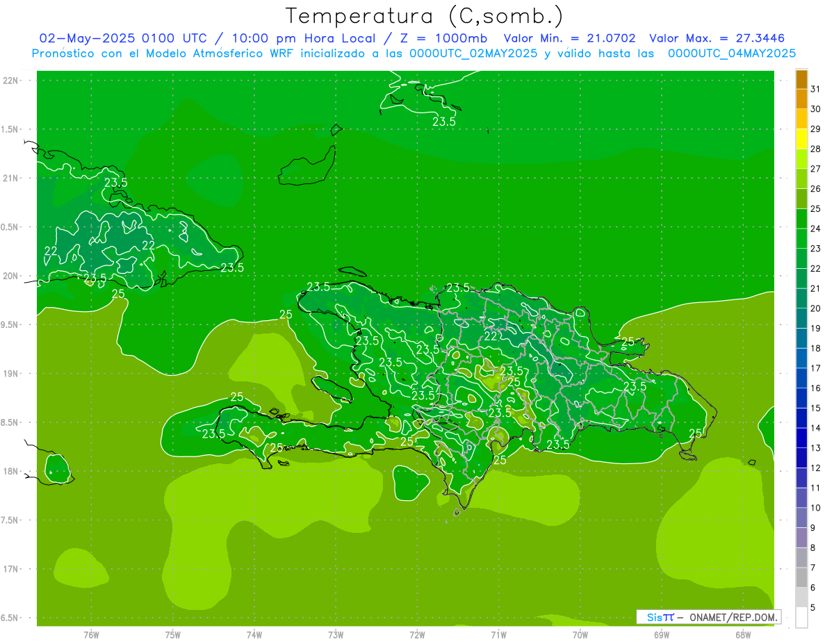Pick the white colorbar segment below 5
The image size is (834, 644).
pyautogui.click(x=801, y=618)
